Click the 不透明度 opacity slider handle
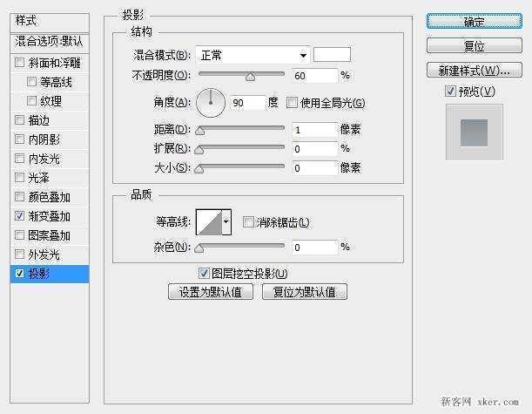The image size is (532, 414). tap(251, 77)
